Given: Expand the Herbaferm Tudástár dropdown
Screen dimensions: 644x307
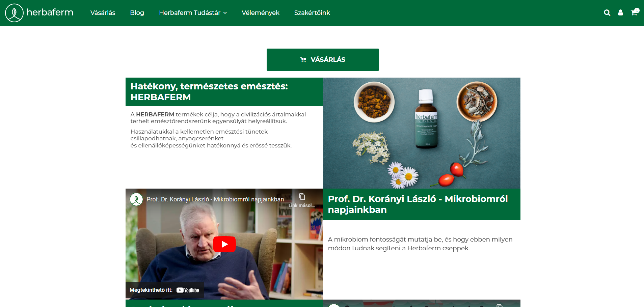Looking at the screenshot, I should [193, 13].
